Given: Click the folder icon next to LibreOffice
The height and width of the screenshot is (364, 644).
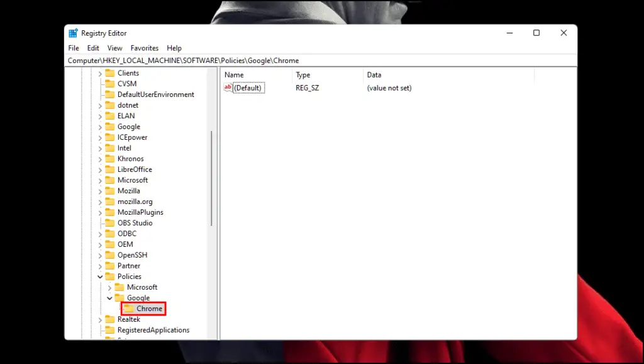Looking at the screenshot, I should [109, 169].
